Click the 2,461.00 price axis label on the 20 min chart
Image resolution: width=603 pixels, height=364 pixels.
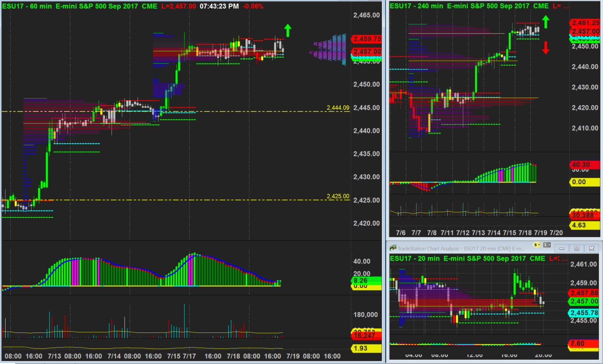point(583,264)
